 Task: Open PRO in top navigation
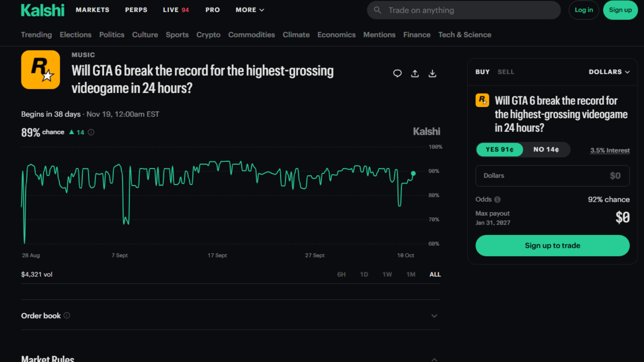coord(213,10)
